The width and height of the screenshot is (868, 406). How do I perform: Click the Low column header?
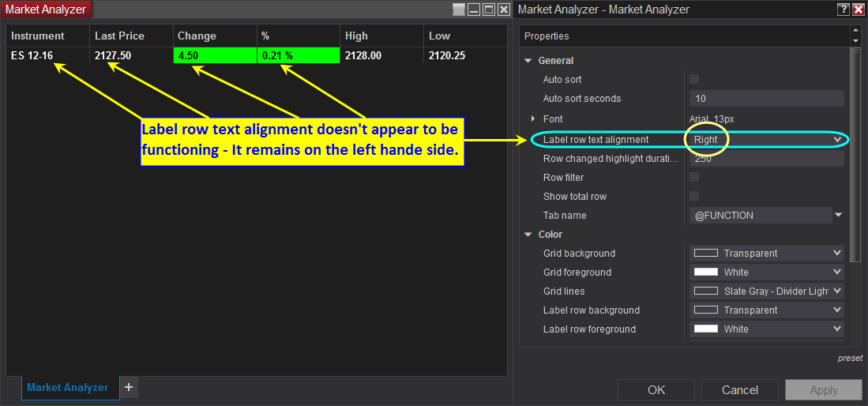click(x=465, y=36)
